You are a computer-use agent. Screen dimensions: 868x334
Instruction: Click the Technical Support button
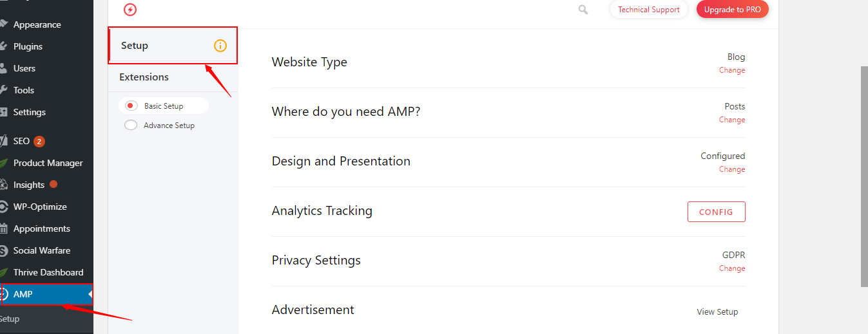coord(648,10)
